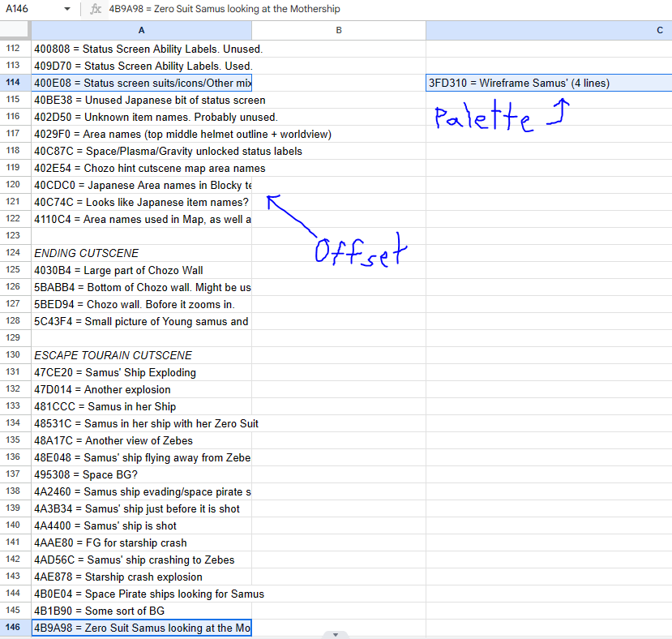Open the Name box dropdown arrow
Viewport: 672px width, 639px height.
pyautogui.click(x=66, y=9)
